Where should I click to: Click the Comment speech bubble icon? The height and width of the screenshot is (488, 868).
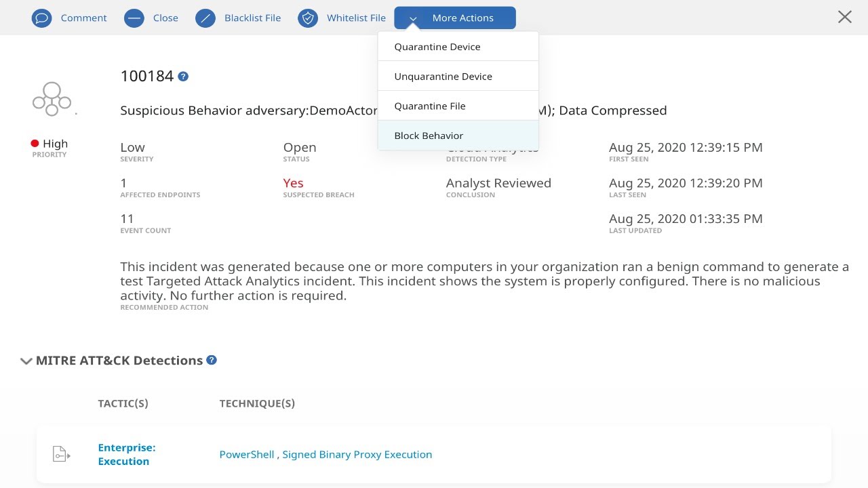click(42, 18)
